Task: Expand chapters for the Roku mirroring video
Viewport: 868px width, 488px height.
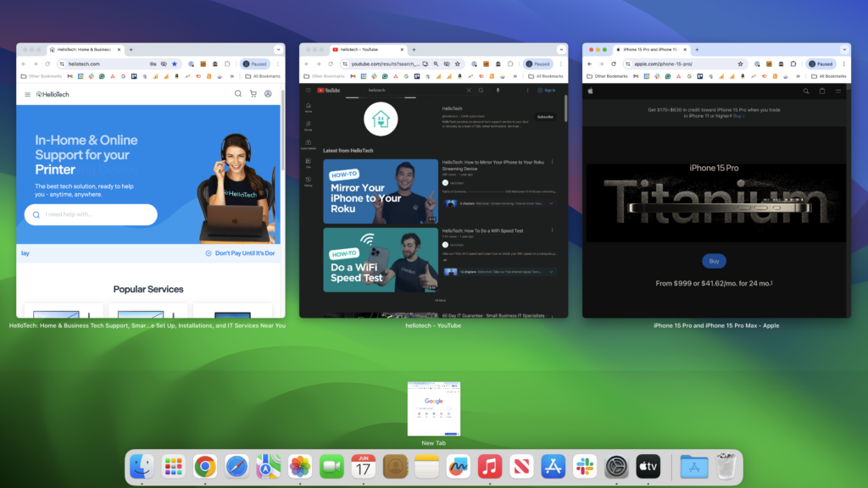Action: coord(551,203)
